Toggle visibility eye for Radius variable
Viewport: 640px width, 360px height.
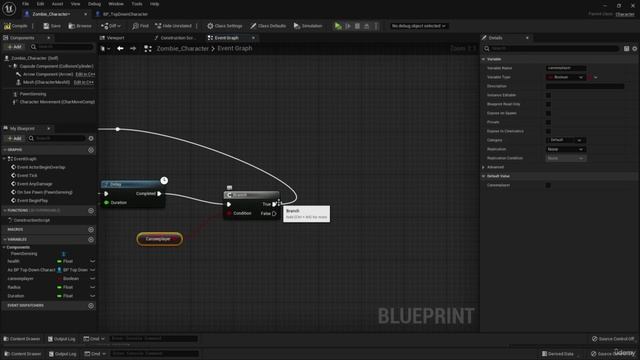93,287
